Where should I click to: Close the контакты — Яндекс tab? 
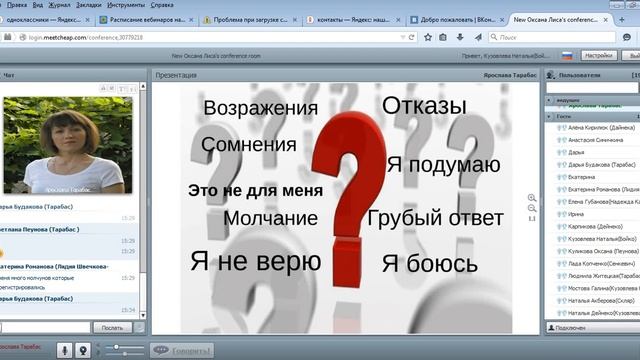coord(398,20)
